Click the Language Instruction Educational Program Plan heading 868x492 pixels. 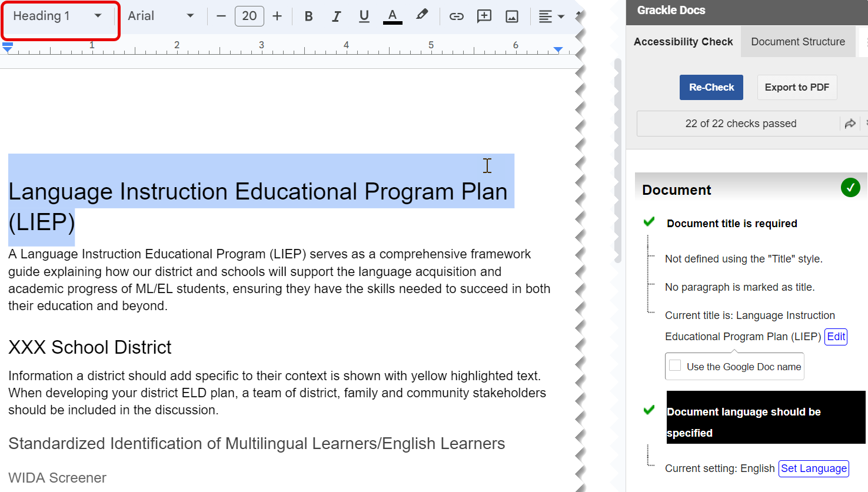[258, 207]
